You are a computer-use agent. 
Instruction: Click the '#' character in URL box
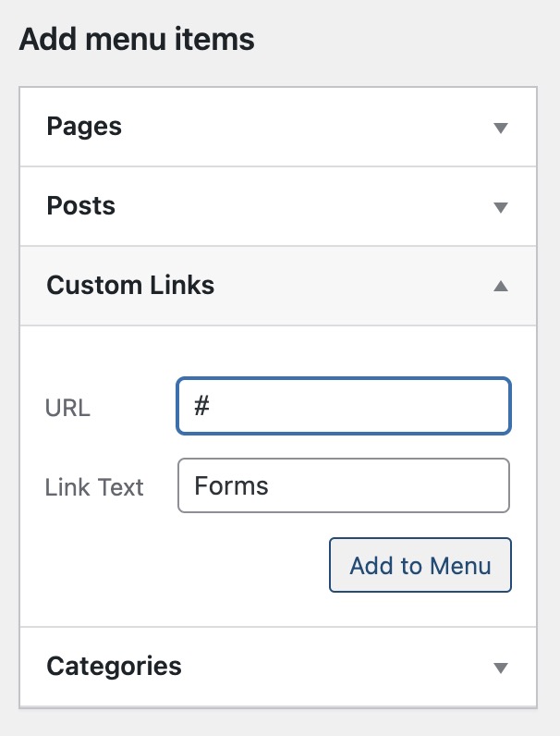tap(202, 406)
